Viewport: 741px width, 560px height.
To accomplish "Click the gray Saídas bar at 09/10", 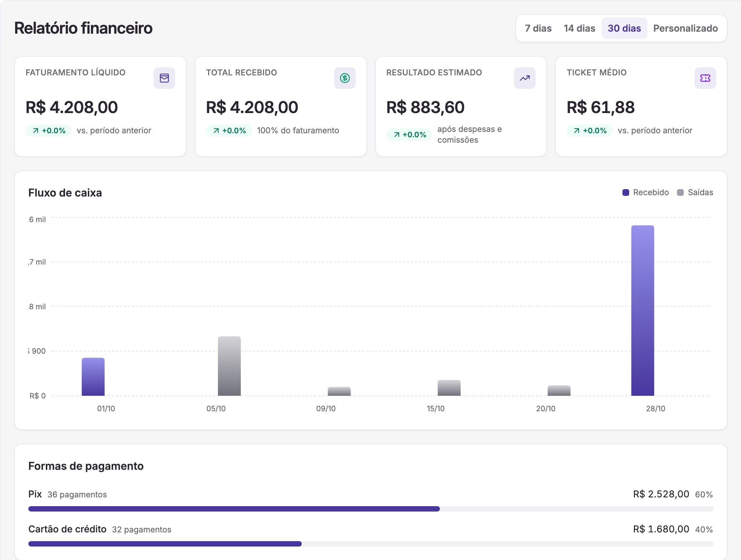I will 339,391.
